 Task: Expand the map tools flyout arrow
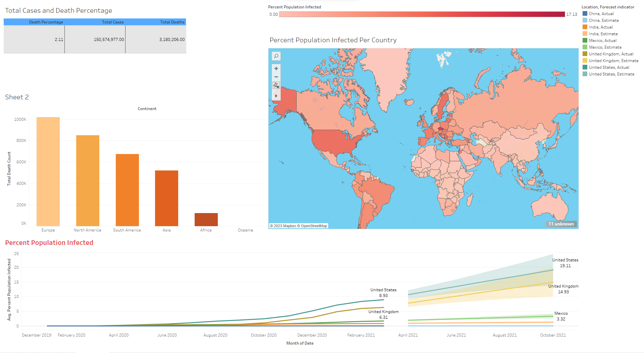[x=276, y=96]
